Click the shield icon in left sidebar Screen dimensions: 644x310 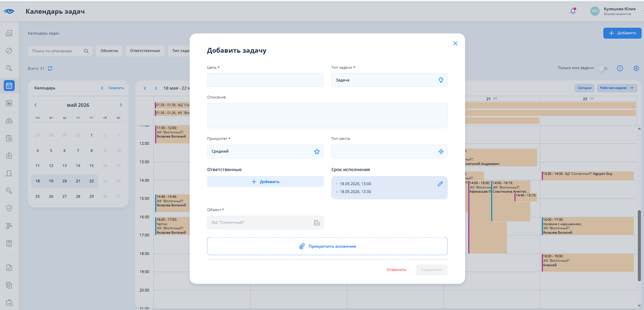[x=9, y=208]
